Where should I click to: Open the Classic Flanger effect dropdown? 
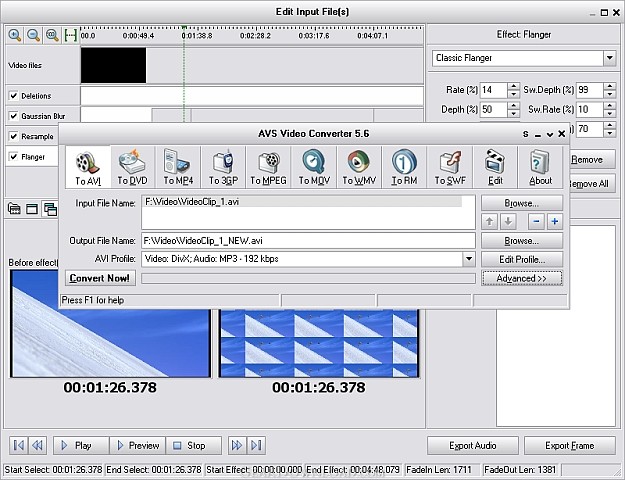610,58
